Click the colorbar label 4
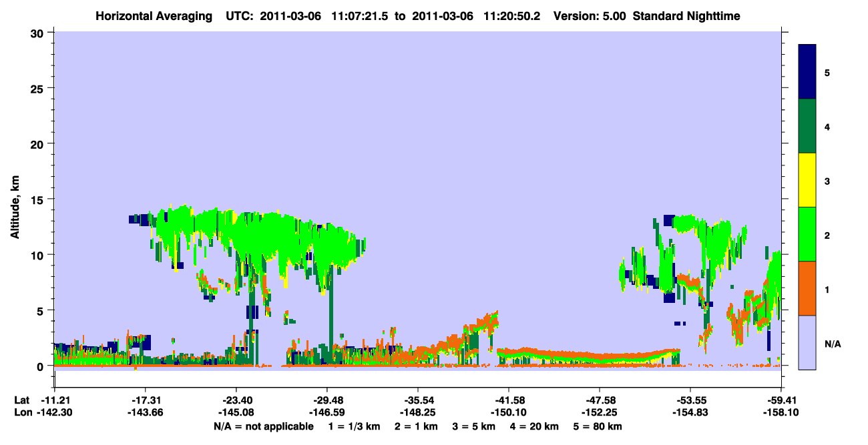 tap(827, 126)
